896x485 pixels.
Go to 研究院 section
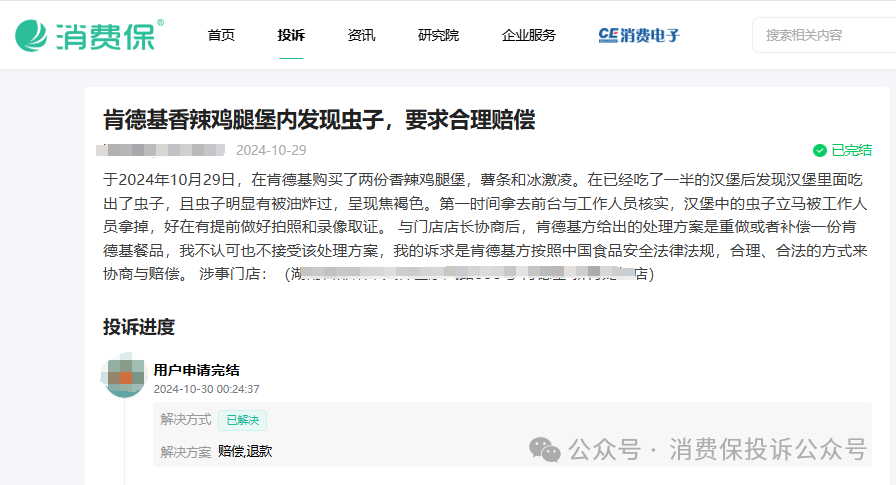point(438,35)
